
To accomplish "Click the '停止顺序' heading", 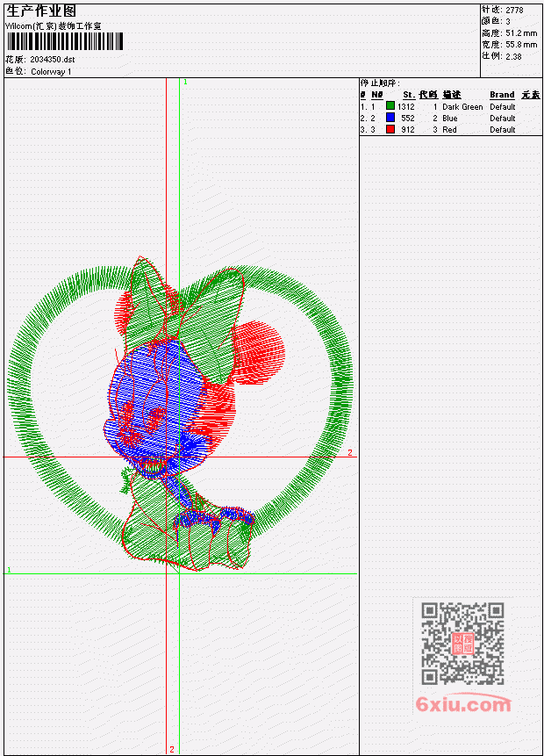I will coord(380,83).
